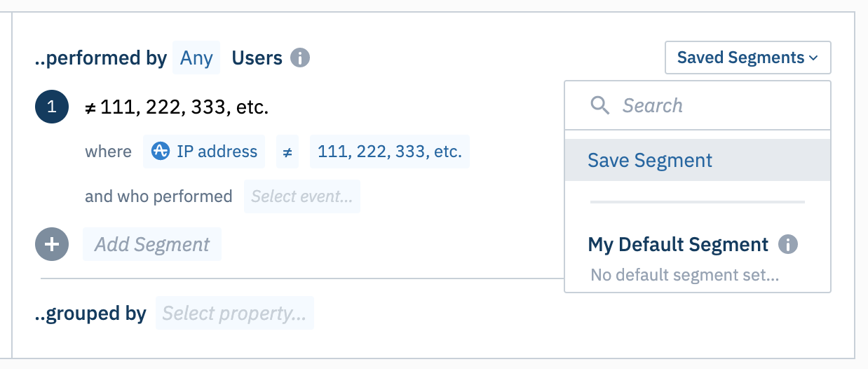Click the round plus icon to add segment
The height and width of the screenshot is (369, 868).
pyautogui.click(x=52, y=244)
